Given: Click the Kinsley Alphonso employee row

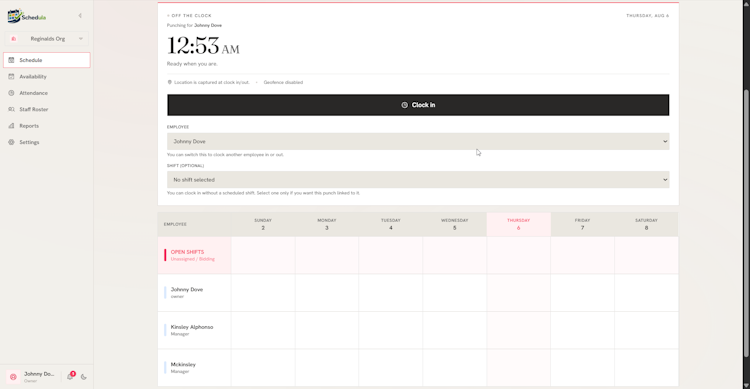Looking at the screenshot, I should coord(195,330).
